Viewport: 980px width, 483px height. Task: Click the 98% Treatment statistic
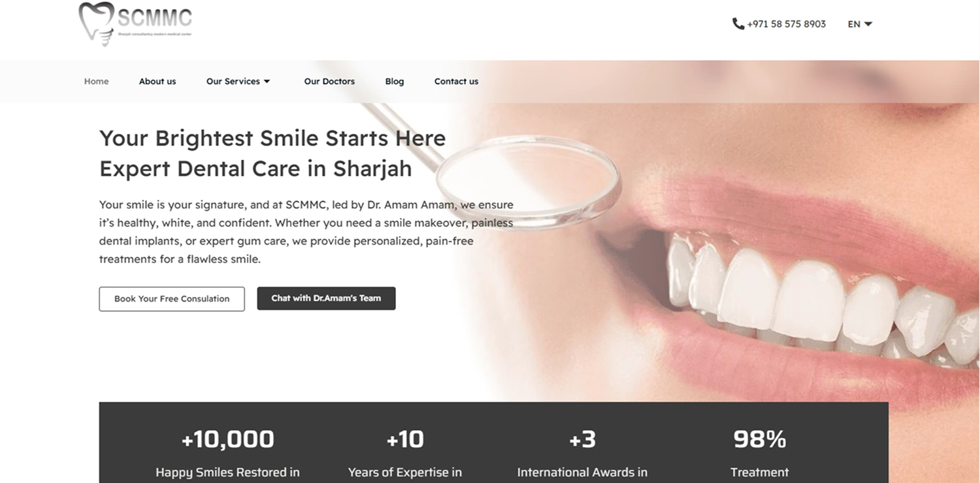(759, 454)
